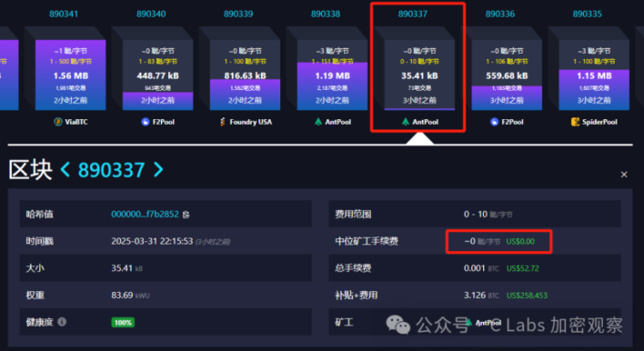
Task: Click block height link 890335
Action: [588, 14]
